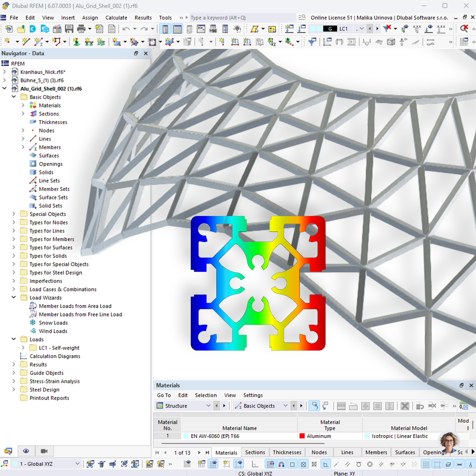Image resolution: width=476 pixels, height=476 pixels.
Task: Toggle object snap magnet in status bar
Action: point(281,464)
